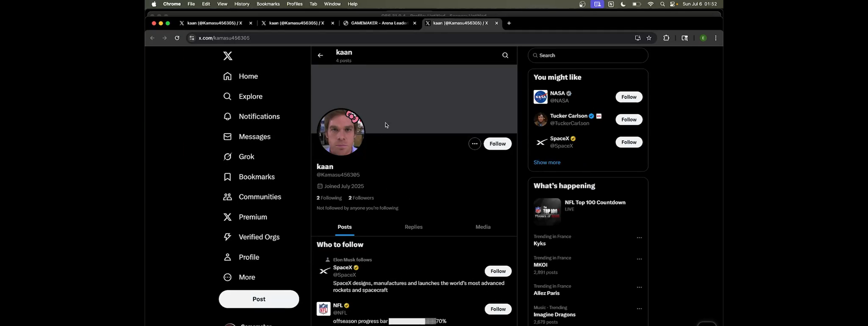Follow NASA in You might like
Screen dimensions: 868x326
629,97
